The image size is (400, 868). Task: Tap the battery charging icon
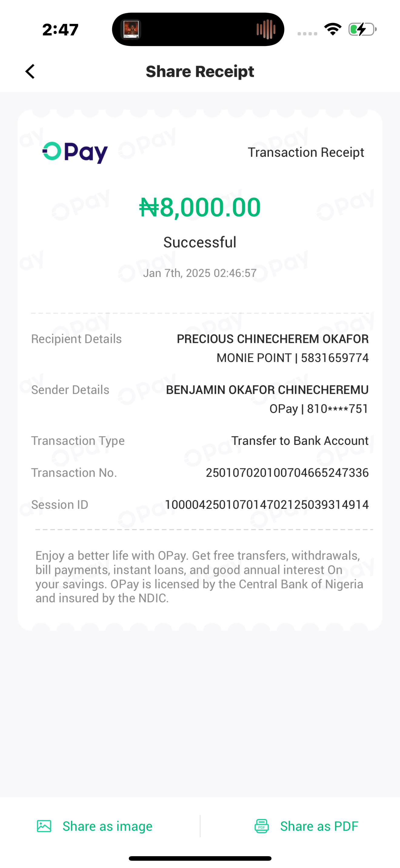click(362, 29)
